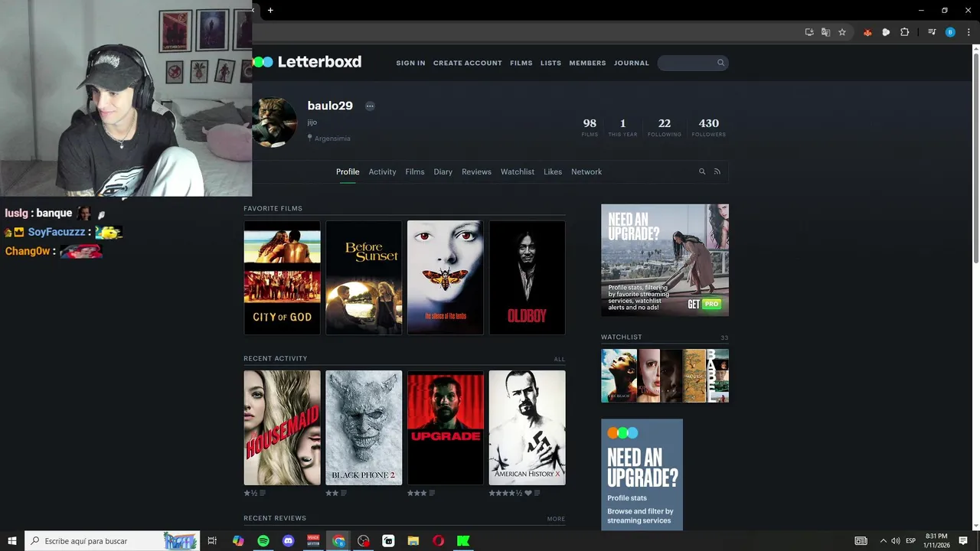Open Discord from the taskbar

point(288,540)
